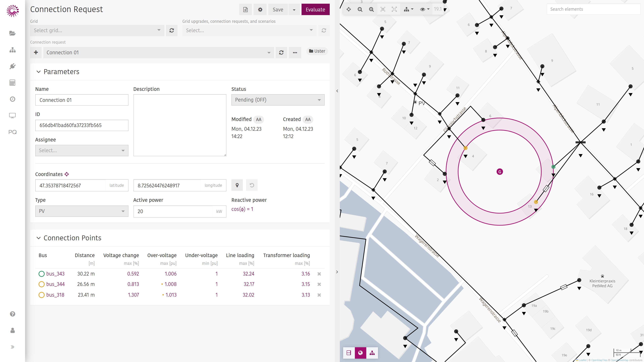The height and width of the screenshot is (362, 644).
Task: Select the bus_343 connection point circle
Action: click(41, 274)
